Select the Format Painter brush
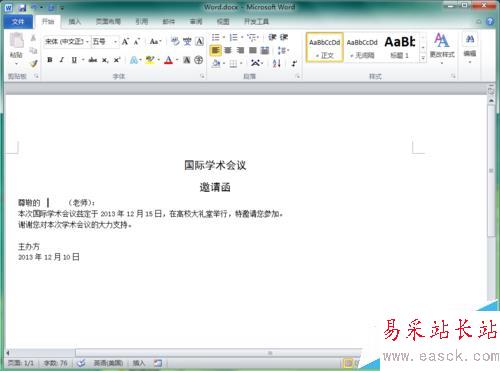Viewport: 500px width, 371px height. 33,63
